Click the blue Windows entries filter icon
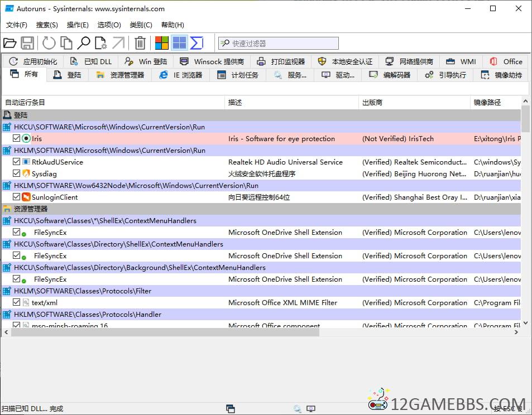This screenshot has height=415, width=532. (180, 43)
